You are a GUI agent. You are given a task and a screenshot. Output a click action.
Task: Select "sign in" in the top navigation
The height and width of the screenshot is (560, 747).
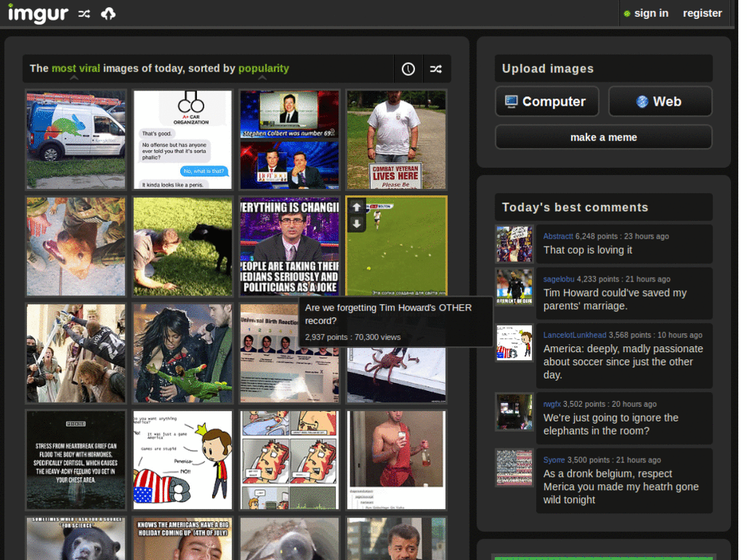[x=651, y=13]
